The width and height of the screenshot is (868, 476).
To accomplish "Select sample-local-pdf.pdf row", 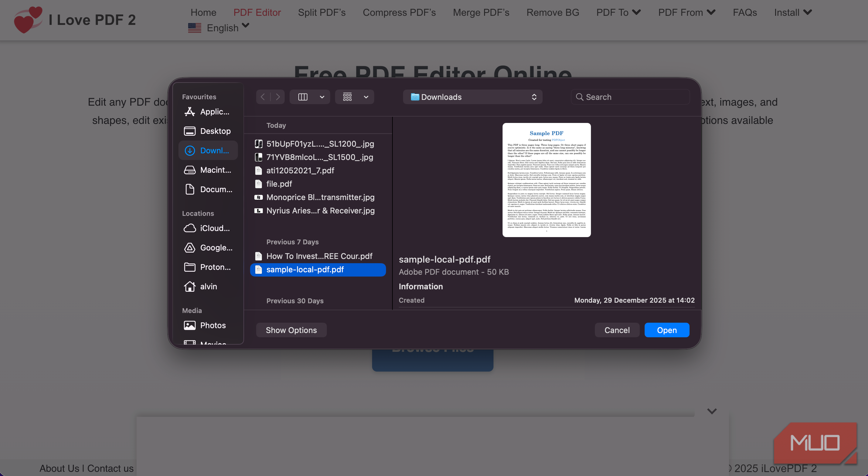I will pos(318,270).
